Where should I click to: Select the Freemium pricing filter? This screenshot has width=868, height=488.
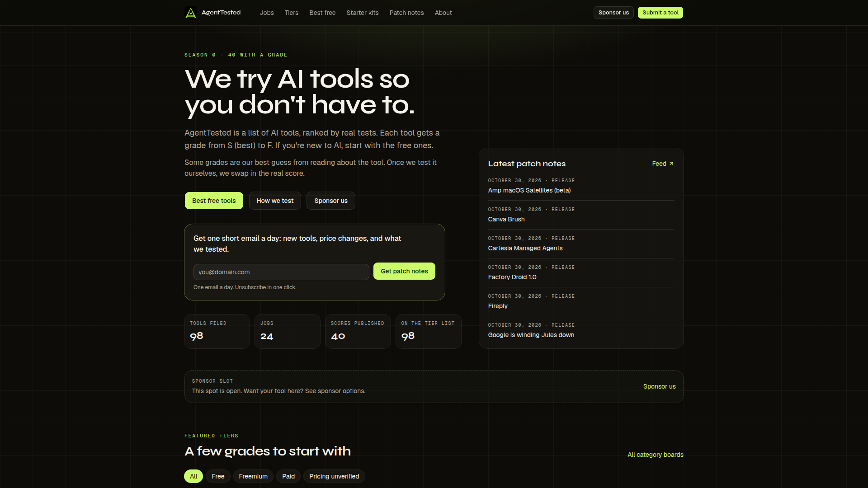(x=253, y=476)
